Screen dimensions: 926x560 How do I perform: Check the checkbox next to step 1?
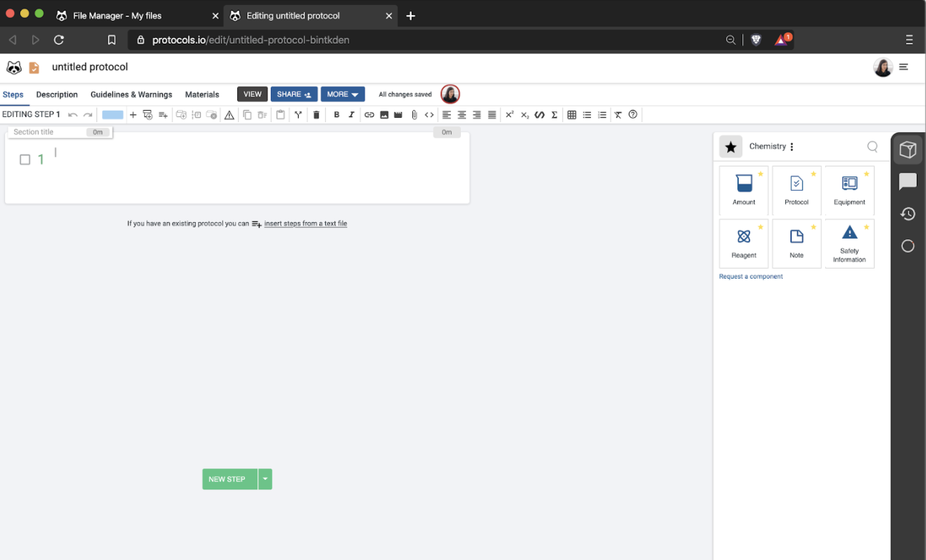pos(25,159)
